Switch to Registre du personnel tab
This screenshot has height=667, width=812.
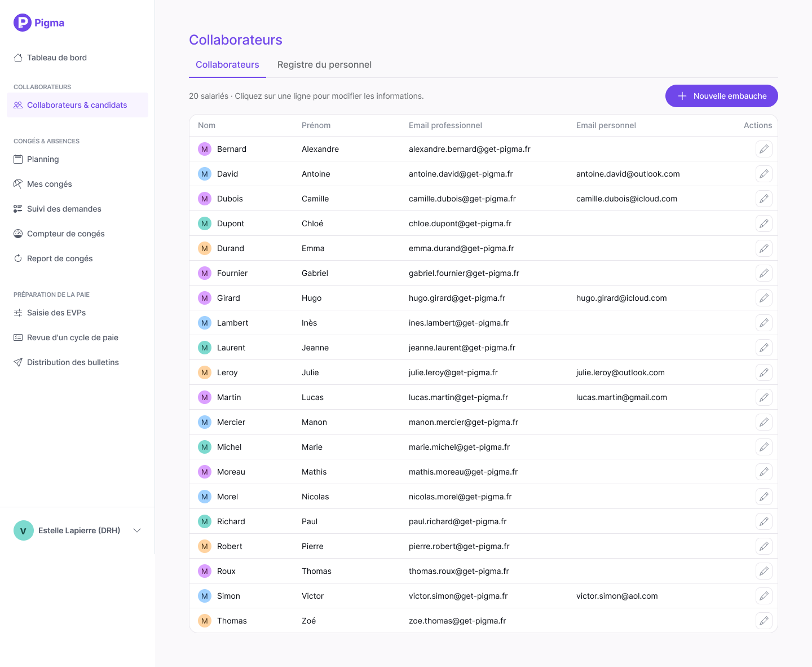click(x=324, y=65)
